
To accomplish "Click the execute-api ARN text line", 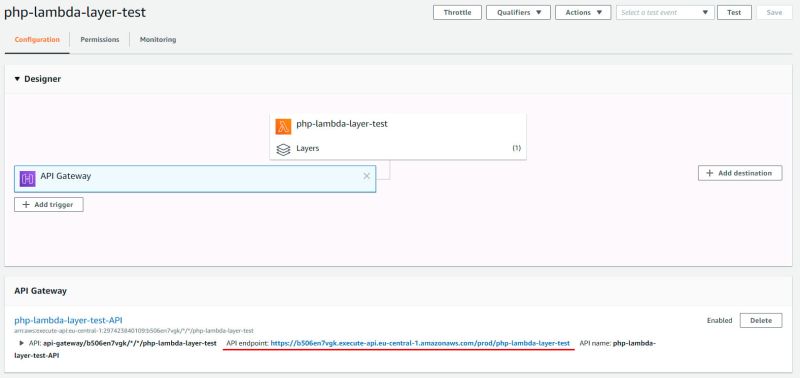I will tap(134, 331).
